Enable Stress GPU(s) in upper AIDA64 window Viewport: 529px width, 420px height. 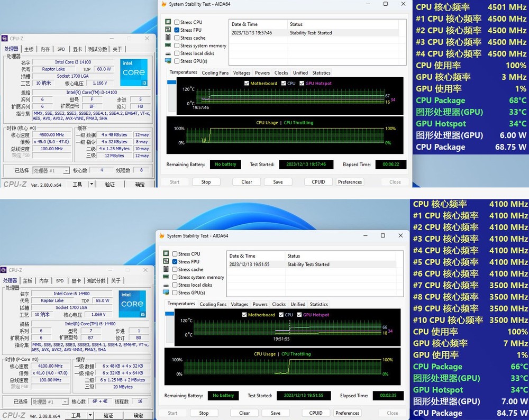(x=177, y=61)
